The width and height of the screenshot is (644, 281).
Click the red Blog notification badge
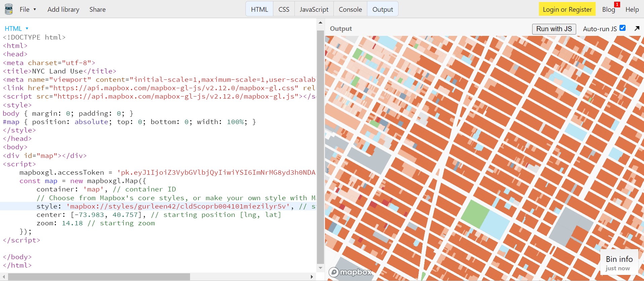click(617, 4)
